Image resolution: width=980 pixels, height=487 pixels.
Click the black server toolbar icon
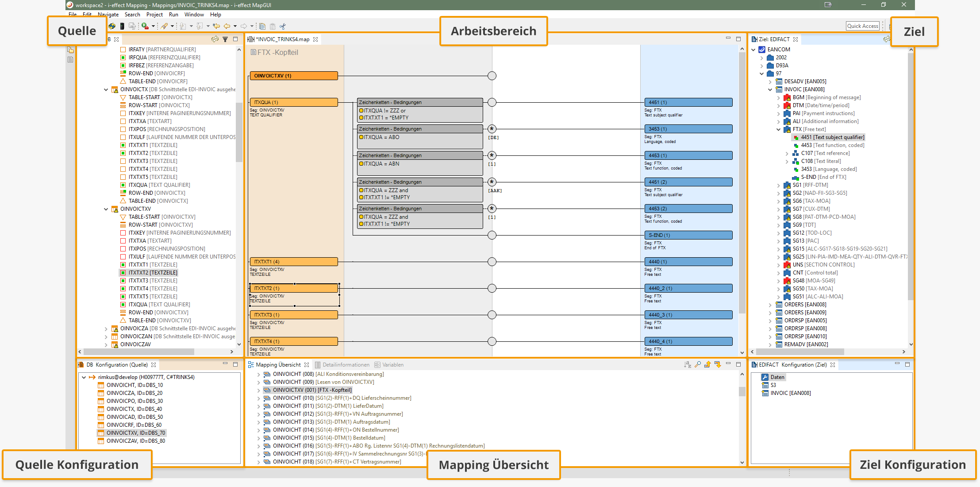coord(122,26)
